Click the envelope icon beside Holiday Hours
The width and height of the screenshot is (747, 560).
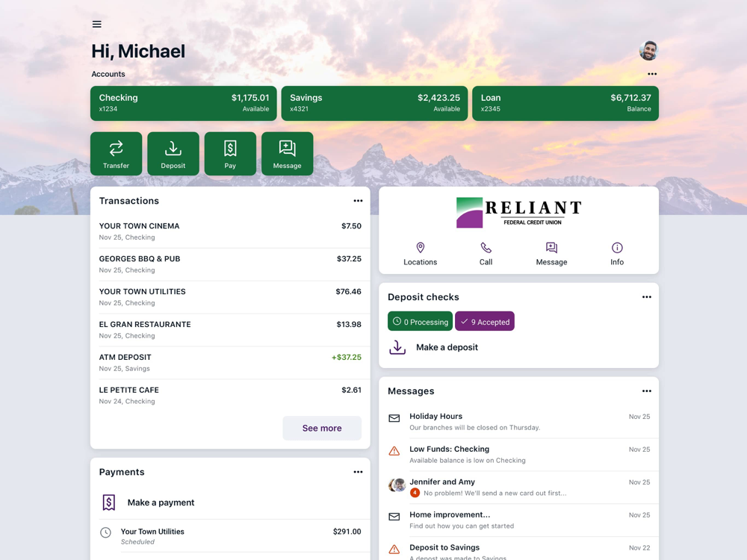pos(394,418)
